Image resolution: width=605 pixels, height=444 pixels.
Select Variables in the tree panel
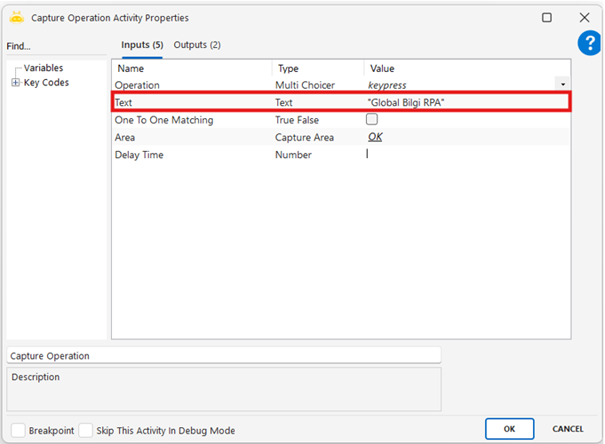click(x=43, y=68)
